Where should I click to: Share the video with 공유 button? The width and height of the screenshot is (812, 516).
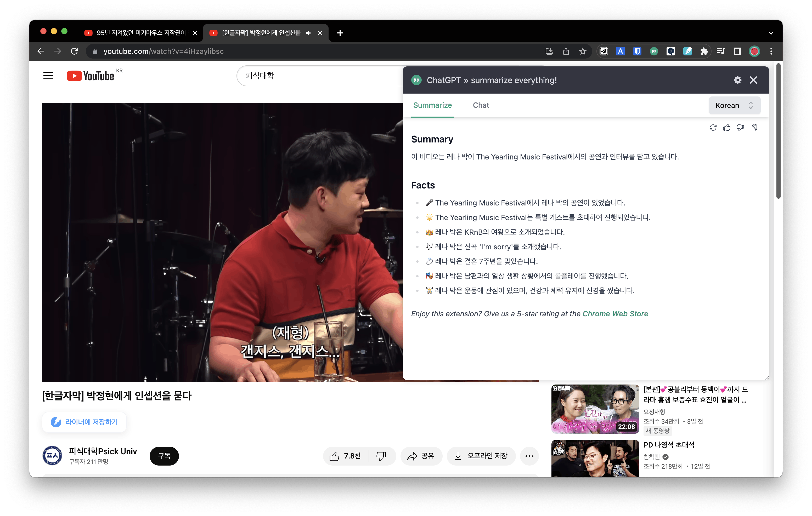coord(421,456)
